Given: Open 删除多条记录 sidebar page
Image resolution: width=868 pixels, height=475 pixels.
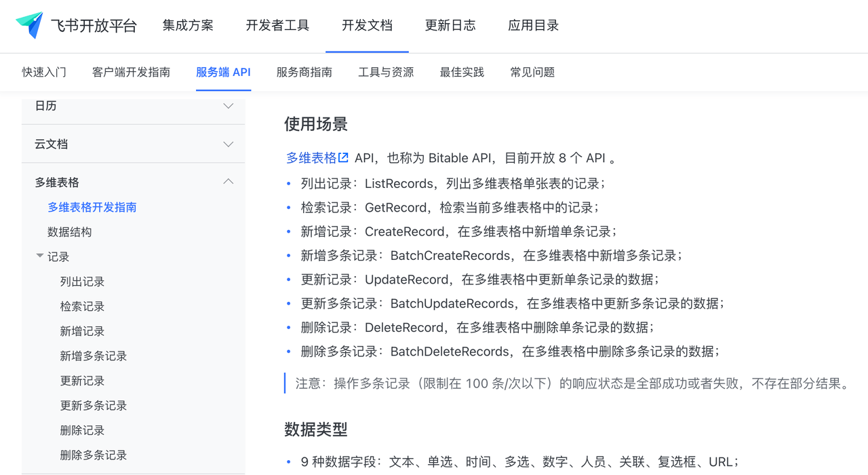Looking at the screenshot, I should click(94, 455).
